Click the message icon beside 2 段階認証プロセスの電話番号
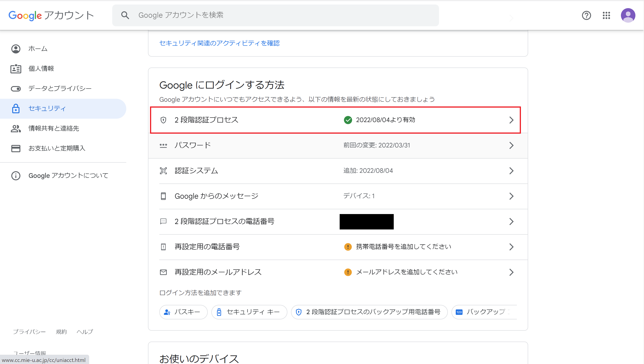The image size is (644, 364). point(163,221)
